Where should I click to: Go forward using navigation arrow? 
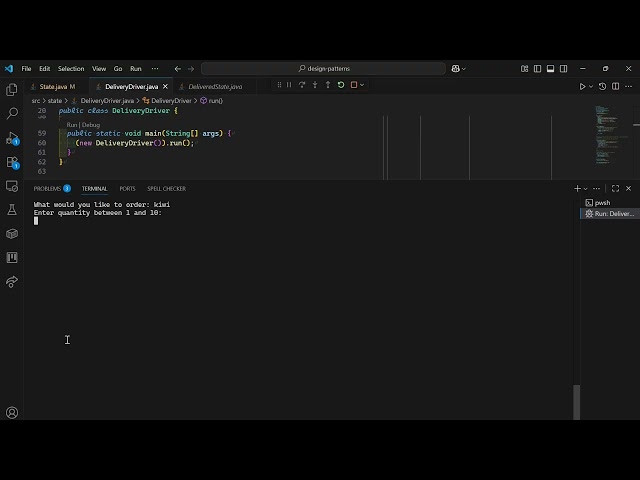(191, 69)
